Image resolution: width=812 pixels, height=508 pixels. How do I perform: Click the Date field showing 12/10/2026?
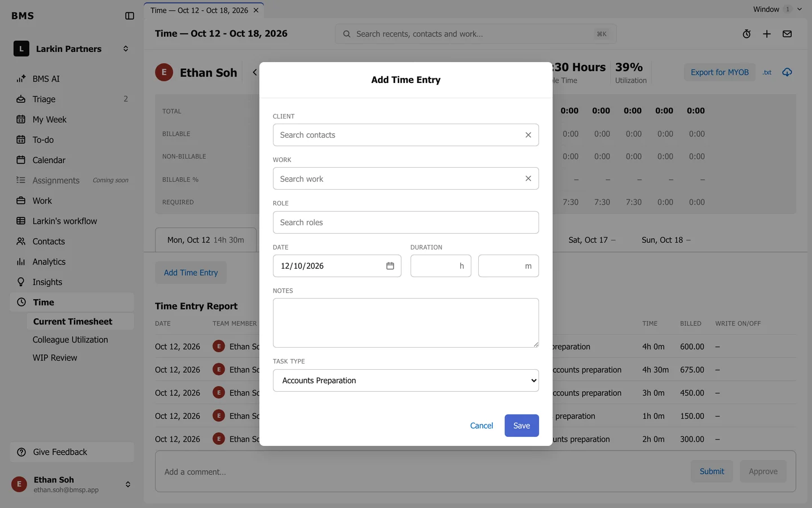[337, 266]
